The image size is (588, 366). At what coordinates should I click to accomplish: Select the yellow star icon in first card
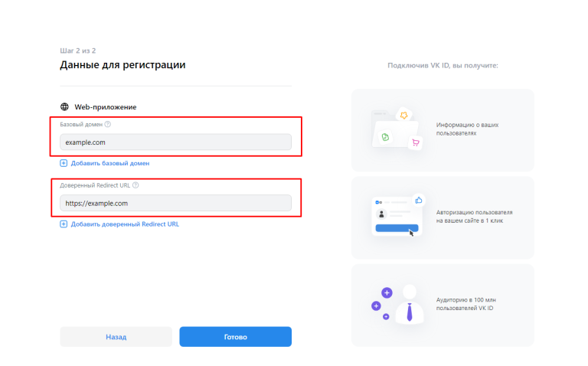404,115
